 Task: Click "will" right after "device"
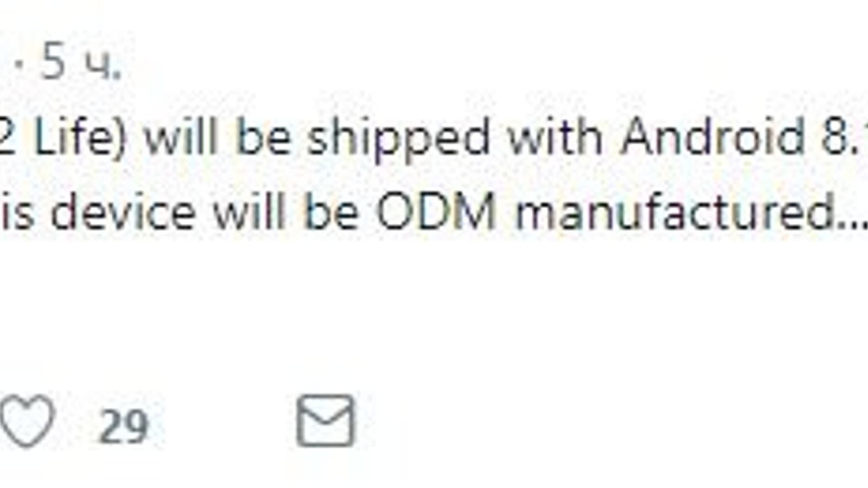point(249,211)
